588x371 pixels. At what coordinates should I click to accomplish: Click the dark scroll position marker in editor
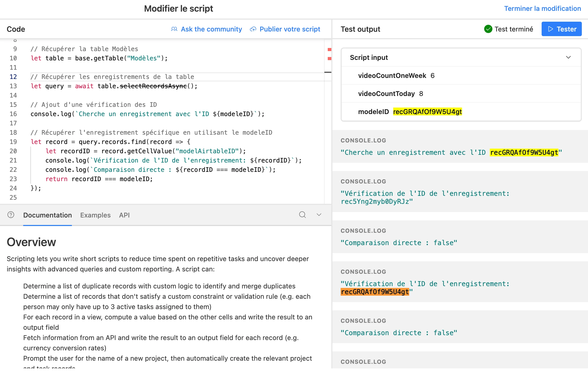click(x=328, y=72)
